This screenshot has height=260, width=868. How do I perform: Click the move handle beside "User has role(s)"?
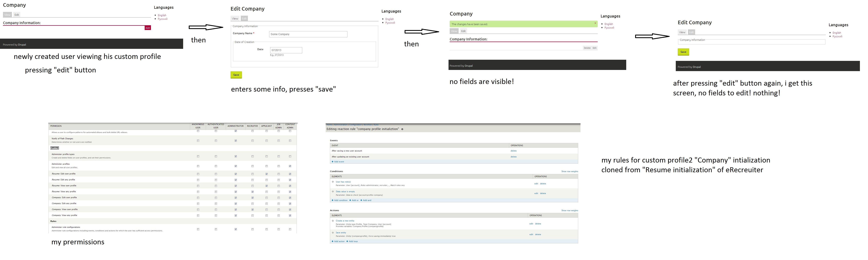point(333,181)
